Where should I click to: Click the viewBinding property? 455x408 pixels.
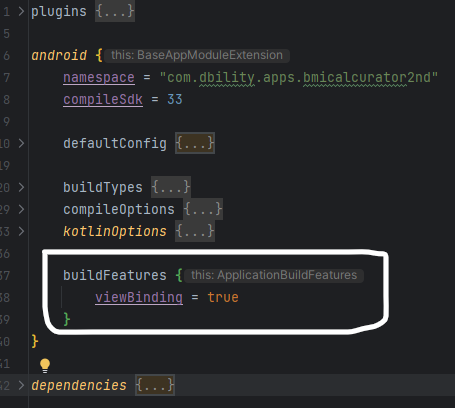pos(139,297)
